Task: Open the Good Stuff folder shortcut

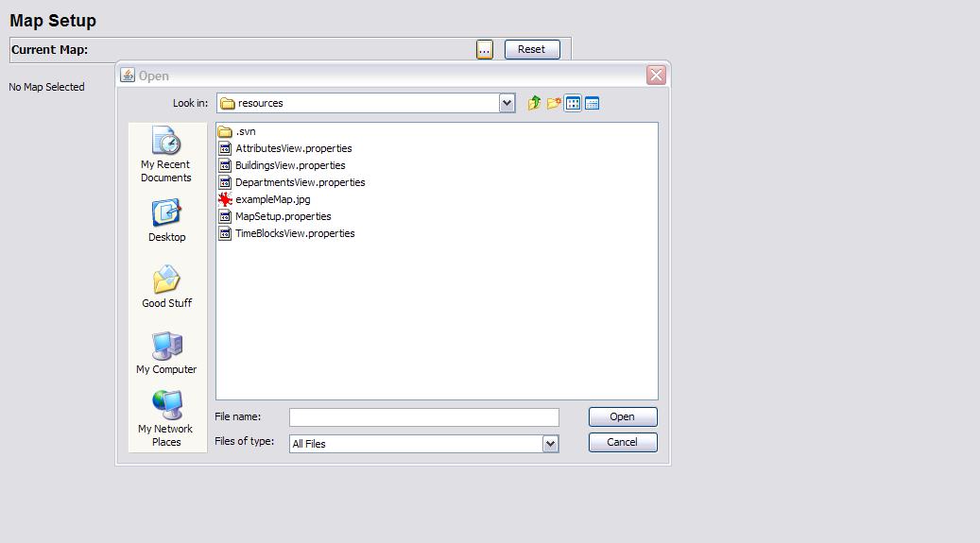Action: [166, 287]
